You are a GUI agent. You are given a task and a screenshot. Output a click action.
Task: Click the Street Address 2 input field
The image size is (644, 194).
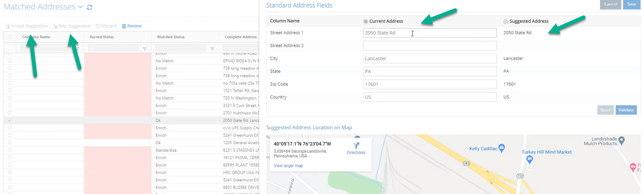[x=430, y=45]
